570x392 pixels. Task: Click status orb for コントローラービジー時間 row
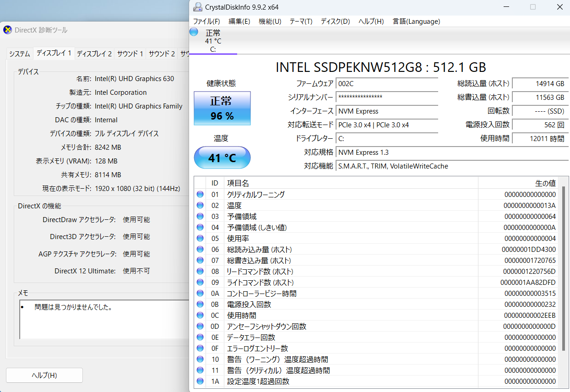200,293
